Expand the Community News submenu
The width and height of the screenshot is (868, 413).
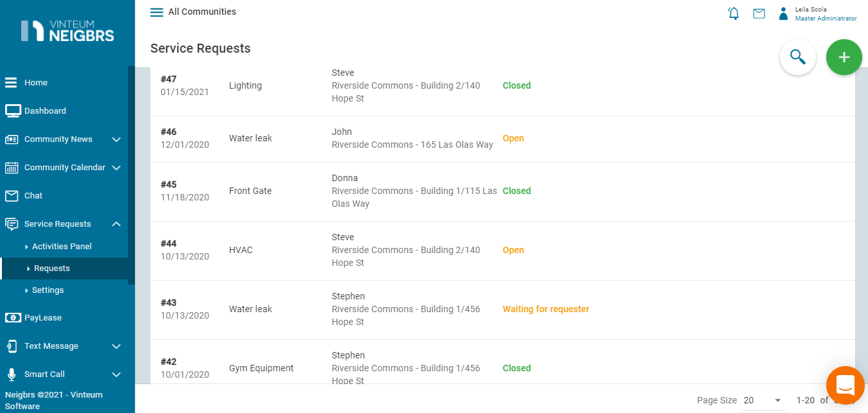pyautogui.click(x=116, y=139)
